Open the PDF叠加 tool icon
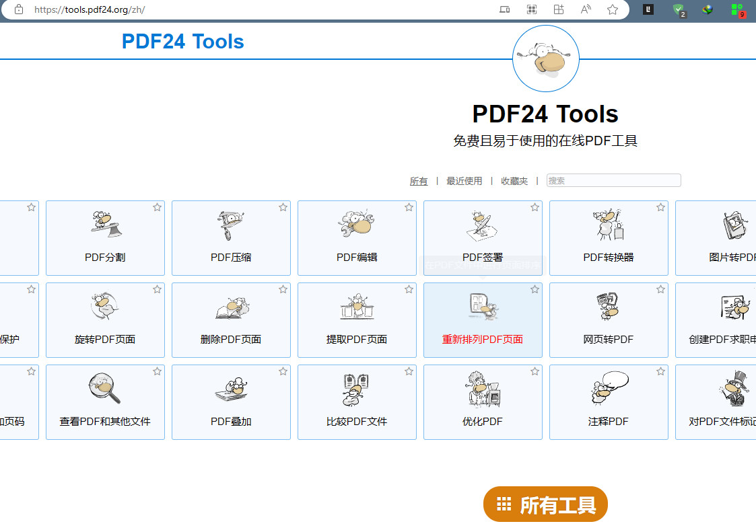The image size is (756, 532). [x=232, y=389]
